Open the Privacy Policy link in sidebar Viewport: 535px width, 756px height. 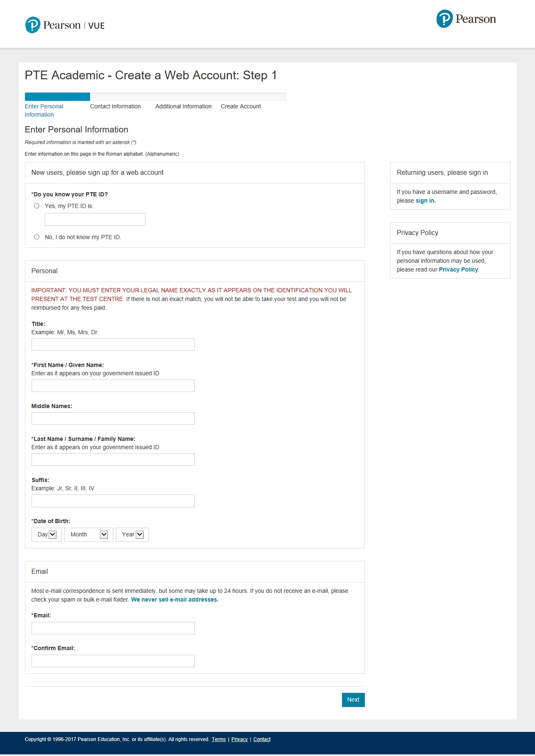pyautogui.click(x=458, y=269)
